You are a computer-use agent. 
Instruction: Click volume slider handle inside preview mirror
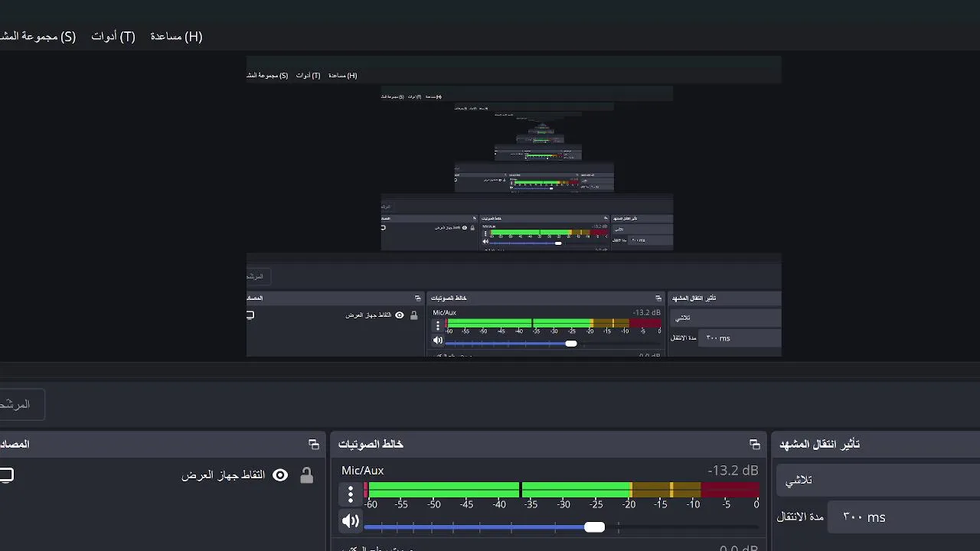tap(571, 344)
